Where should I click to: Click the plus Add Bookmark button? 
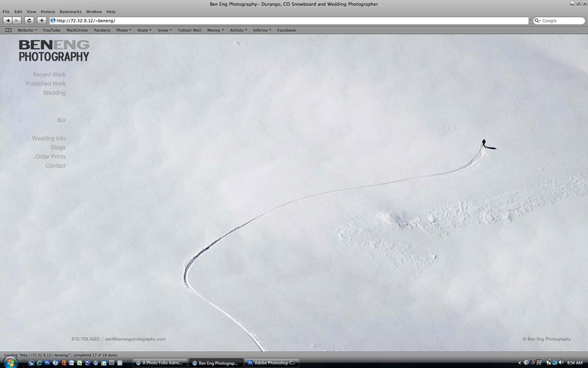[x=42, y=21]
